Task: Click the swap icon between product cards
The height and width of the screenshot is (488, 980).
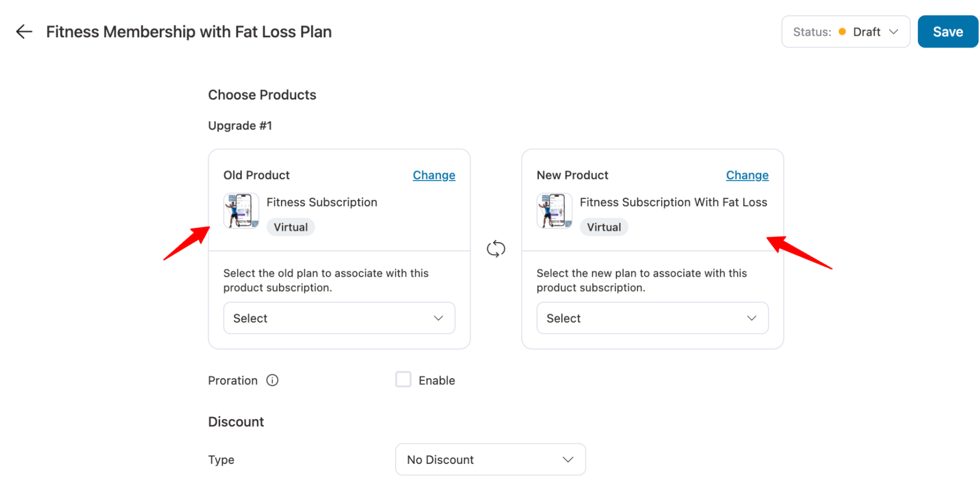Action: pyautogui.click(x=496, y=249)
